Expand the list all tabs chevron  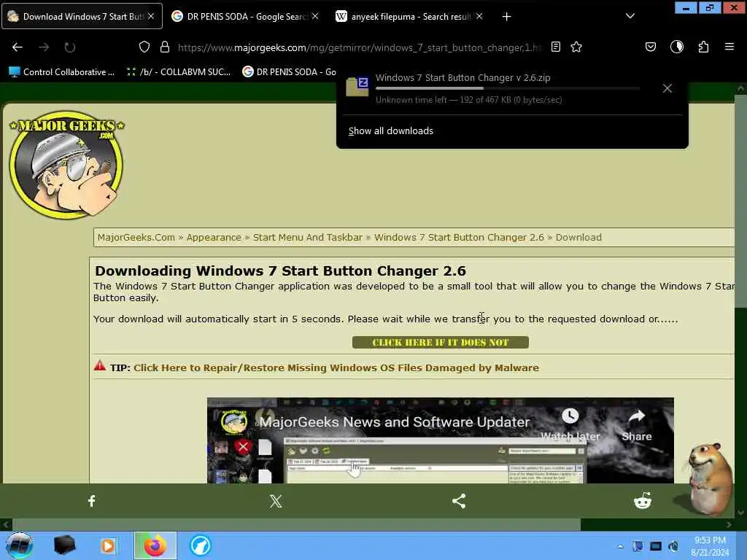630,16
